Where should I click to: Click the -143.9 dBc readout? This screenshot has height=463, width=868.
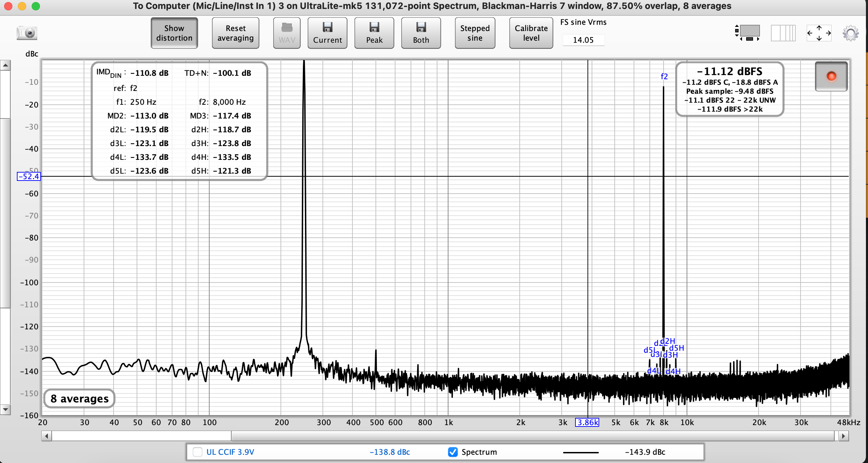coord(645,452)
